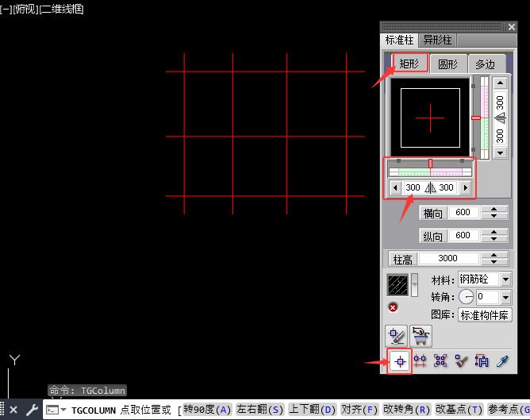Choose insert columns in window-selected axis grid
This screenshot has width=530, height=420.
440,361
